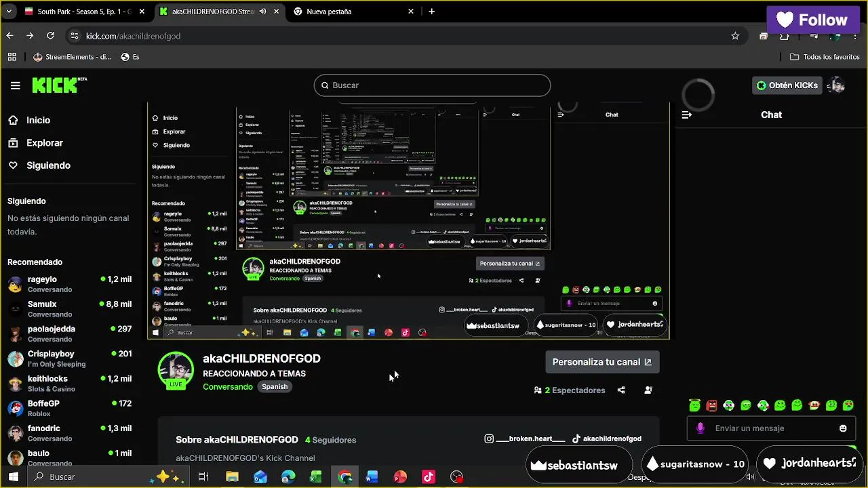Pick the red angry emote
The height and width of the screenshot is (488, 868).
pos(711,405)
